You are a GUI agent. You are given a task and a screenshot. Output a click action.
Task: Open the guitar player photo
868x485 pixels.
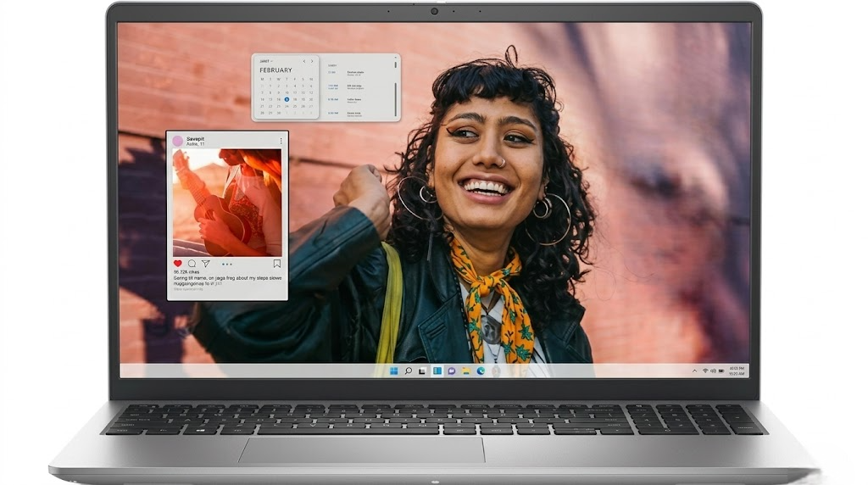(x=226, y=202)
